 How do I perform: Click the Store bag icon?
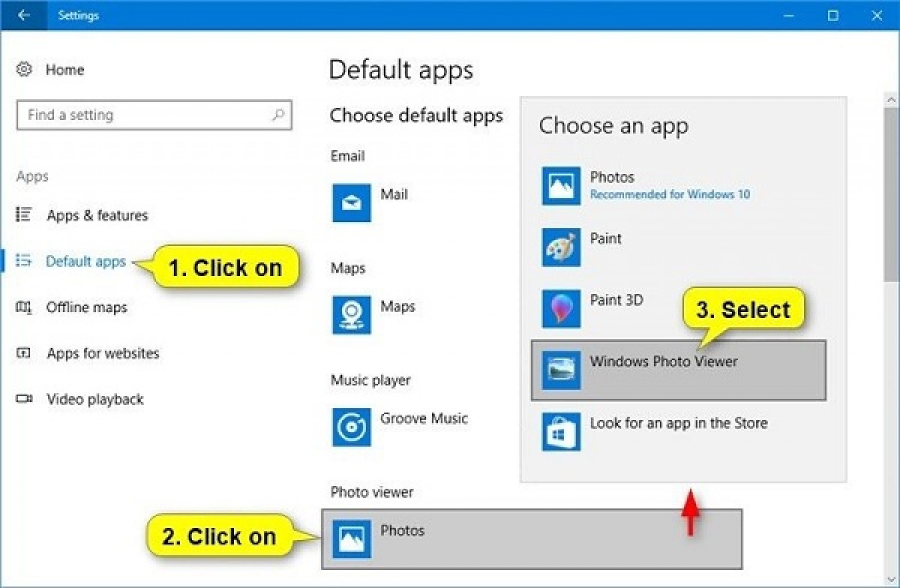(x=561, y=432)
